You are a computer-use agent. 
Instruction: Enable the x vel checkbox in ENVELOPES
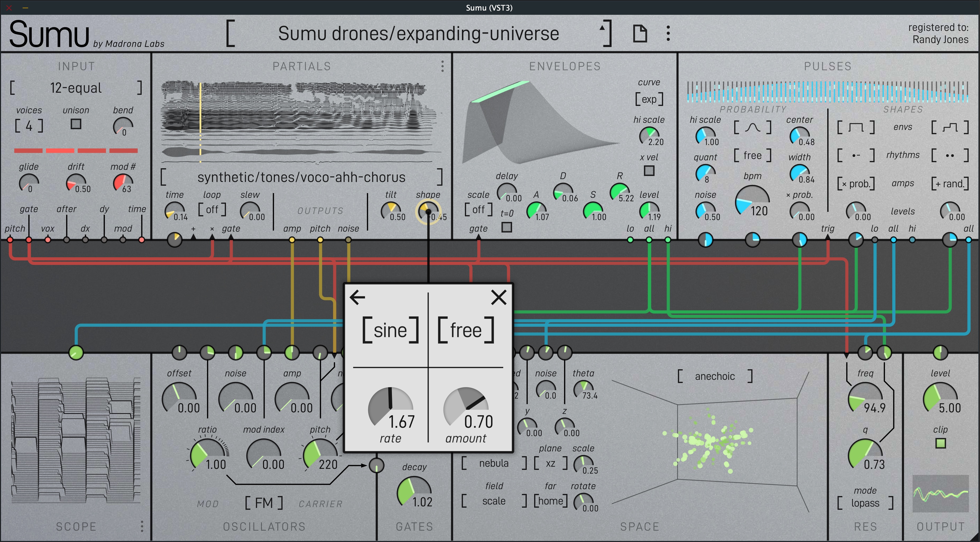(649, 171)
